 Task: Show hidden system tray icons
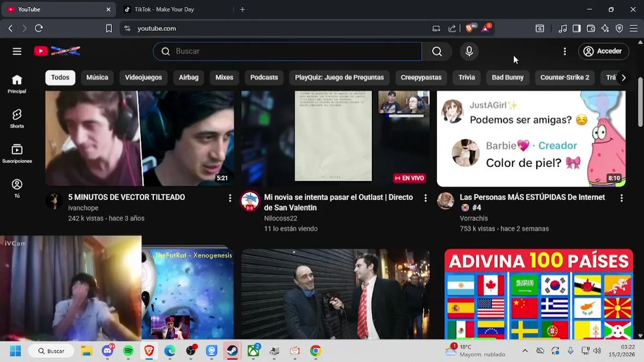tap(525, 350)
